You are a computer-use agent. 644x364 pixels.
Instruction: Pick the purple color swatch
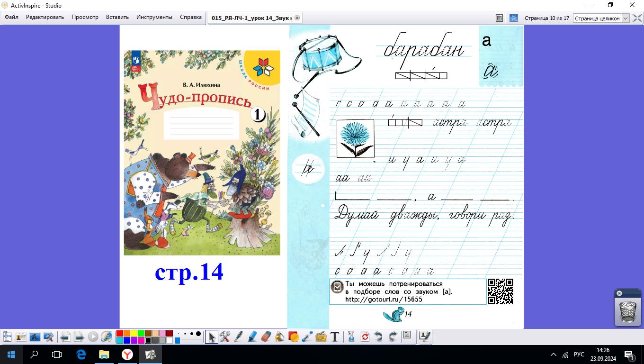click(134, 340)
